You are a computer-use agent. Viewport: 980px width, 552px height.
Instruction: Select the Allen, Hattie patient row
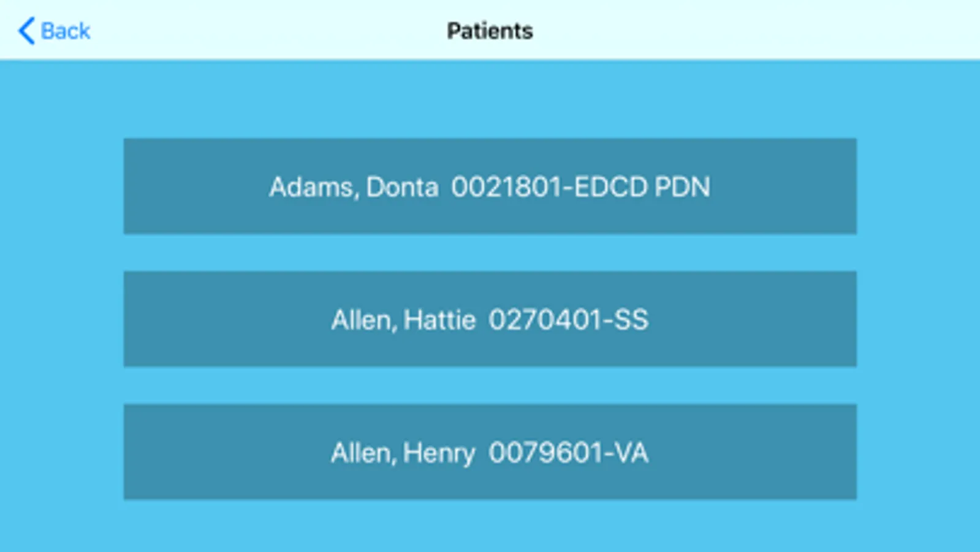(490, 319)
